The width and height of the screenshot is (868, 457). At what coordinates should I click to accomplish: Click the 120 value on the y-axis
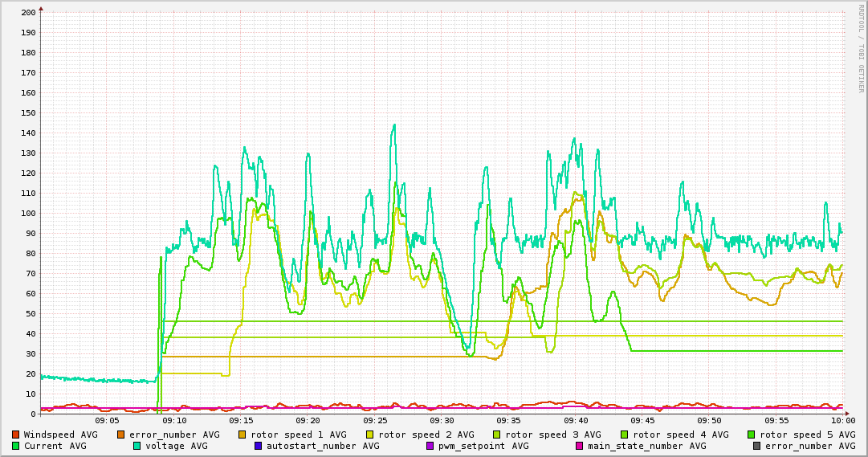pos(28,173)
